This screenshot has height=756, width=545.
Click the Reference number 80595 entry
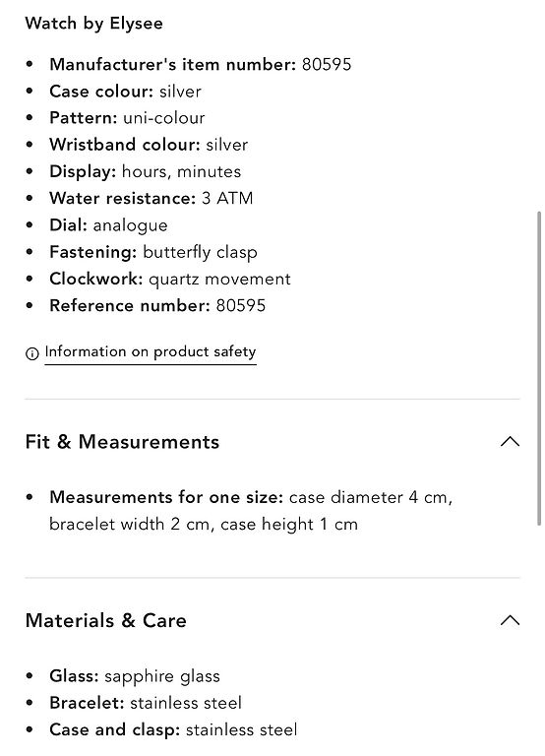click(157, 306)
